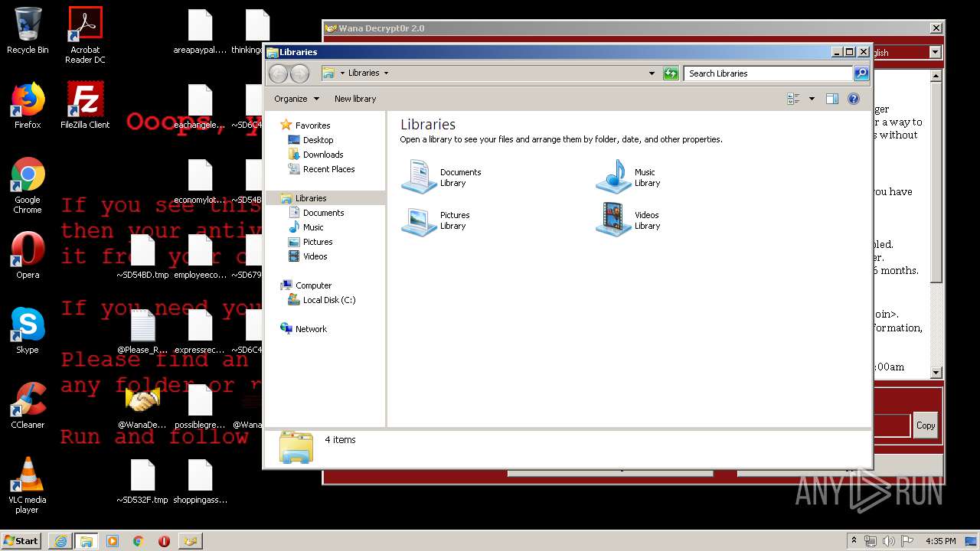Click arrow after Libraries in breadcrumb
Image resolution: width=980 pixels, height=551 pixels.
(x=386, y=73)
